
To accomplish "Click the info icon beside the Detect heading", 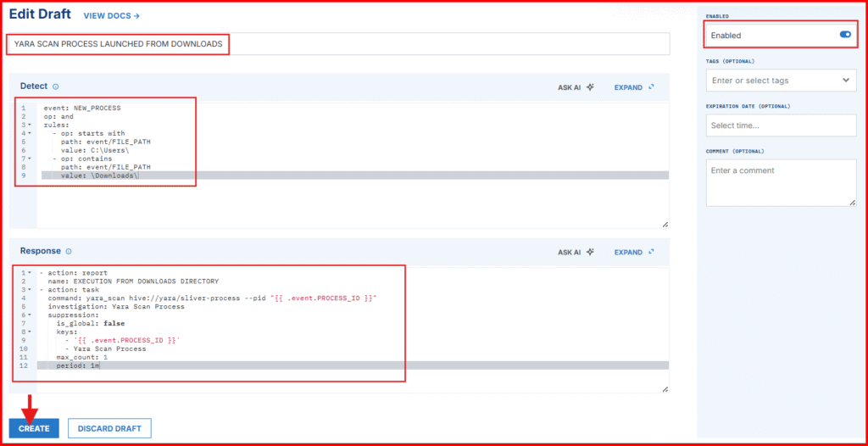I will (56, 86).
